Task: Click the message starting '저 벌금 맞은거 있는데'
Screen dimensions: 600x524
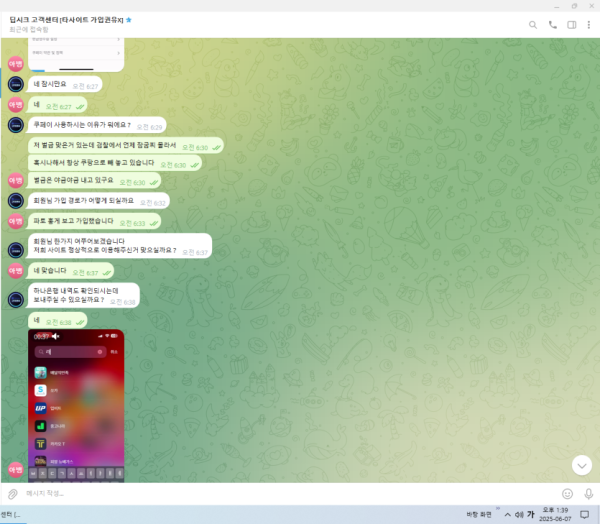Action: coord(126,146)
